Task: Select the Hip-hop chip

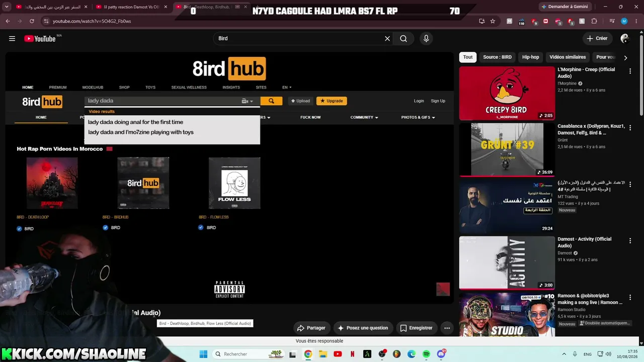Action: [530, 57]
